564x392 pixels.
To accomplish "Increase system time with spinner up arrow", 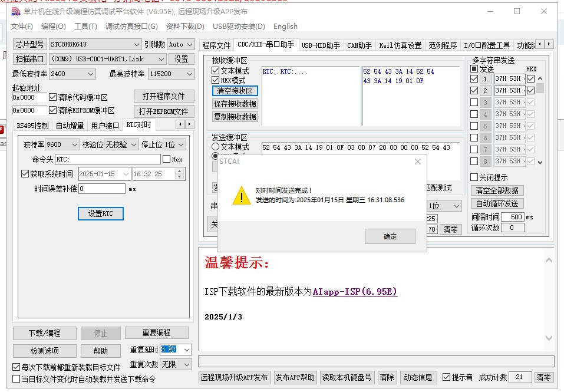I will tap(180, 171).
